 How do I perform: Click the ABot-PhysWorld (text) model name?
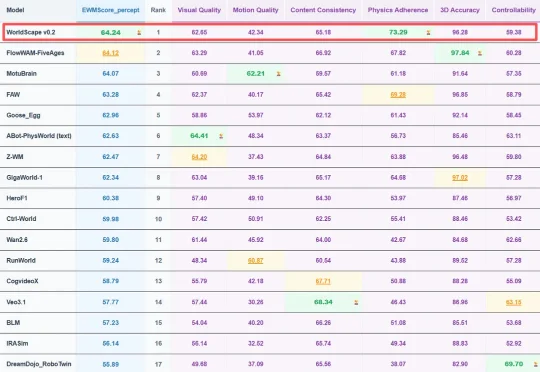point(39,136)
